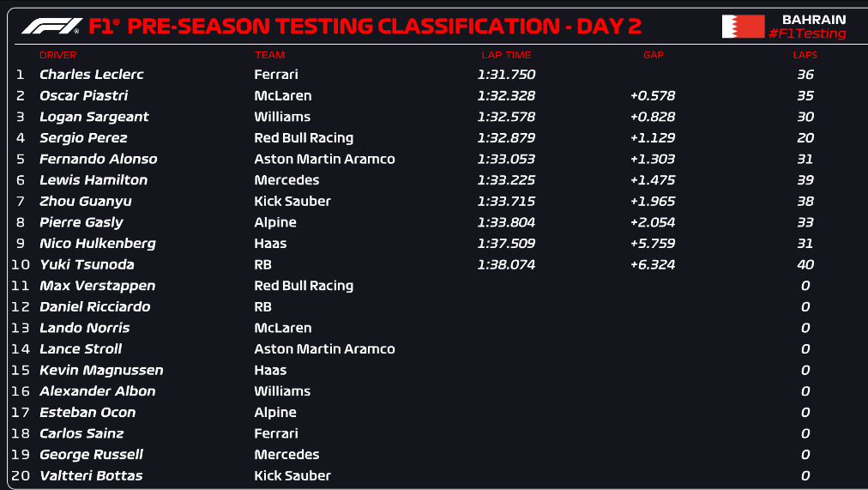Select Max Verstappen in position 11
This screenshot has height=490, width=868.
point(98,286)
